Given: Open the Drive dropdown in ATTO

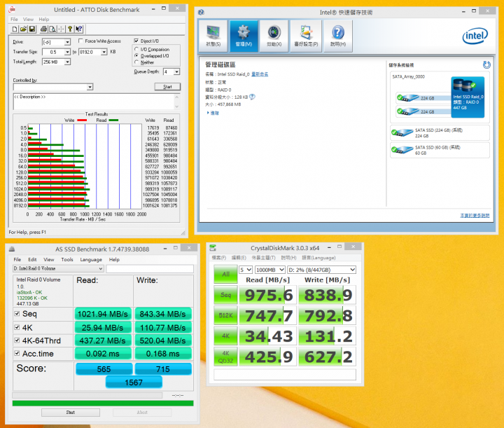Looking at the screenshot, I should pos(67,42).
